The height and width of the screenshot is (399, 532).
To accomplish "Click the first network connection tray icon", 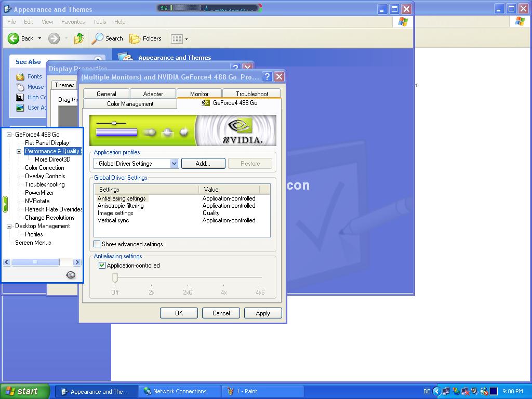I will coord(446,391).
